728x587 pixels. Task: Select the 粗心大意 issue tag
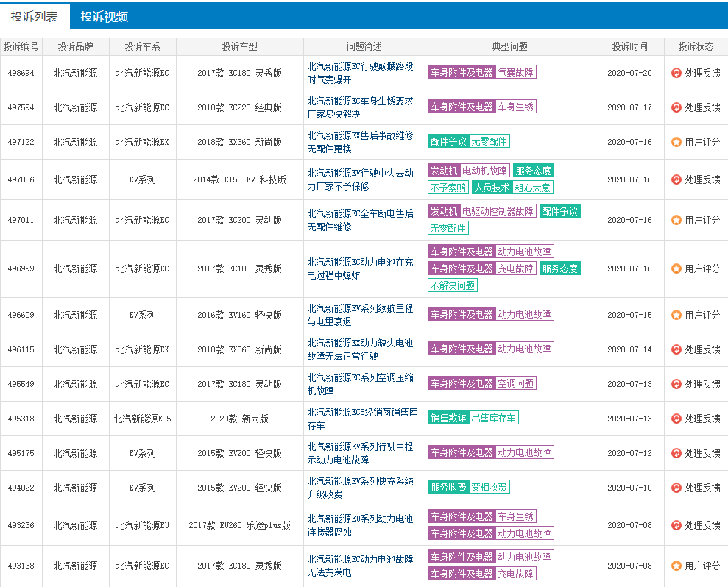click(x=532, y=188)
